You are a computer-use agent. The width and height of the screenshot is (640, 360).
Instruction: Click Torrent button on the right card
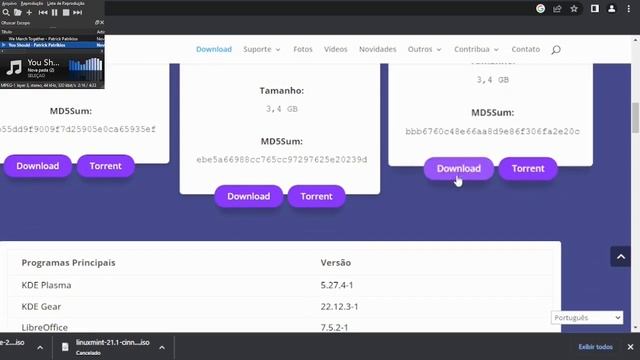point(528,169)
